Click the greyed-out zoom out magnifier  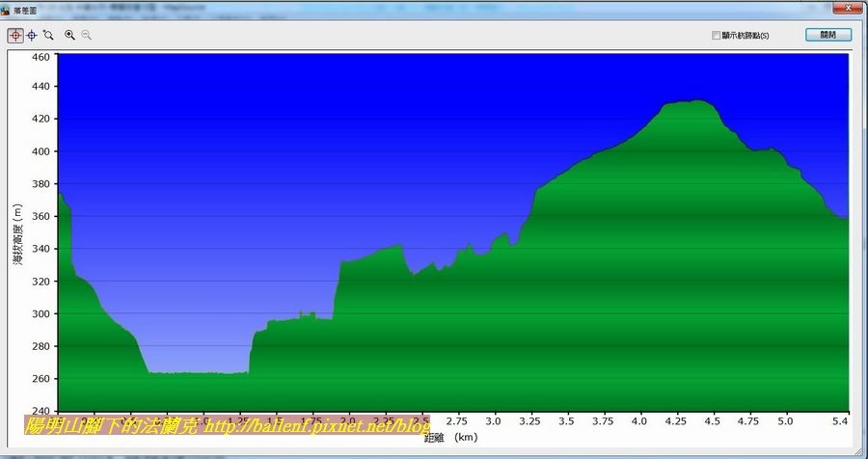tap(87, 36)
